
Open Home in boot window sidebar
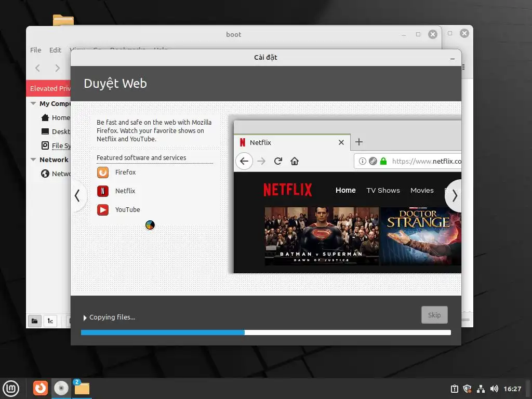[x=56, y=118]
